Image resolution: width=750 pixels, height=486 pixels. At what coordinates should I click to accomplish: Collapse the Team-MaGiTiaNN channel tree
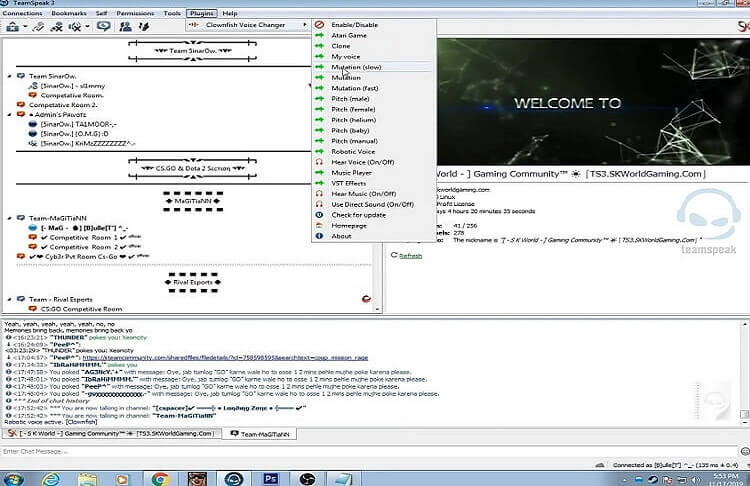coord(10,218)
